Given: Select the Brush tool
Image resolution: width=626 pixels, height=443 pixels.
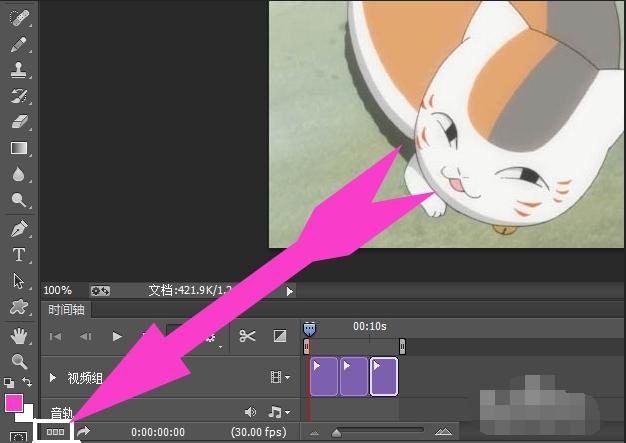Looking at the screenshot, I should coord(19,45).
